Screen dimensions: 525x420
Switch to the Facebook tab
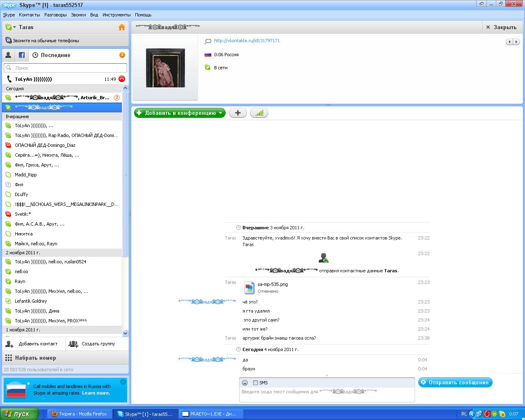point(22,55)
